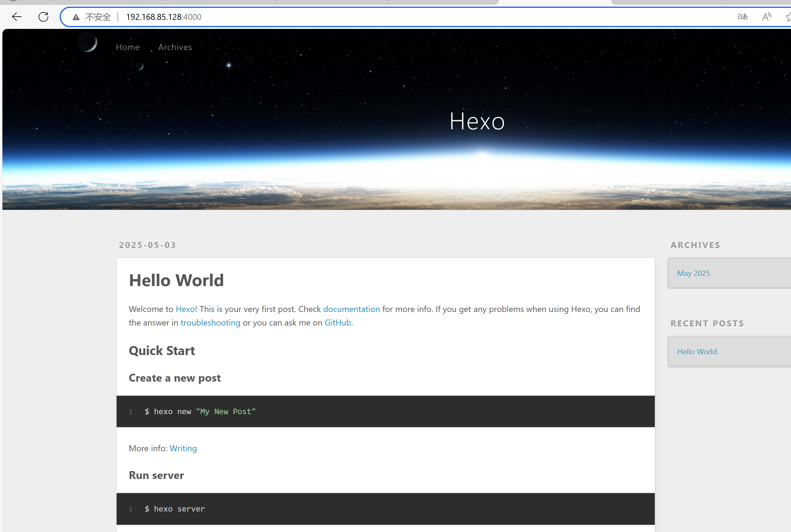Click the browser back arrow
791x532 pixels.
point(17,17)
